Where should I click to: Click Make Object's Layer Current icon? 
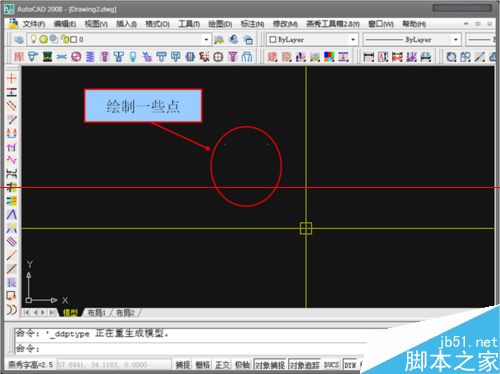coord(219,40)
